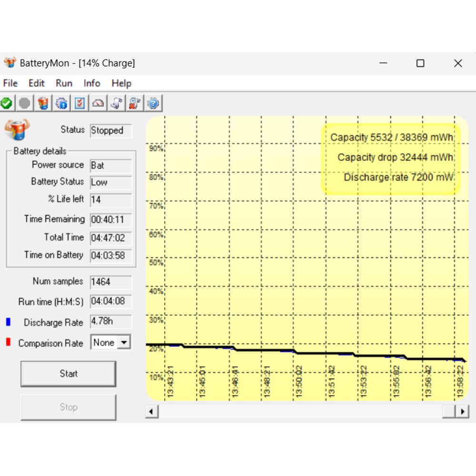The image size is (476, 476).
Task: Click the Time Remaining value field
Action: (x=111, y=220)
